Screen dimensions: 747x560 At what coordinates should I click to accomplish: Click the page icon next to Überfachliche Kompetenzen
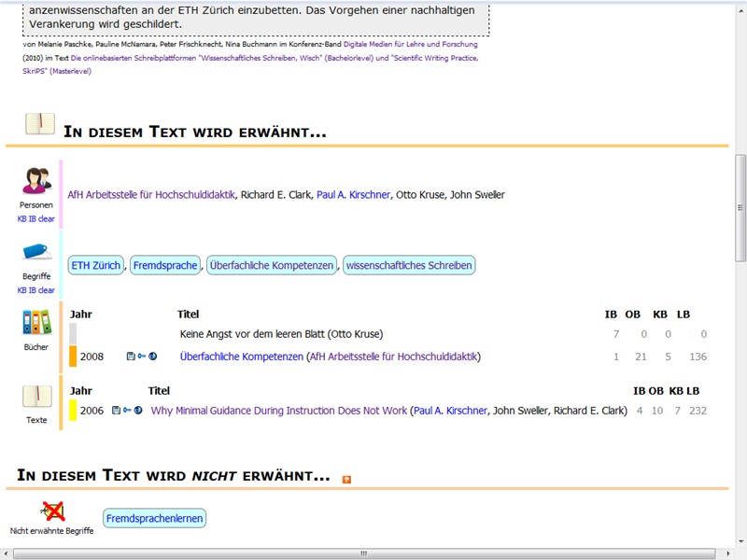pyautogui.click(x=130, y=356)
